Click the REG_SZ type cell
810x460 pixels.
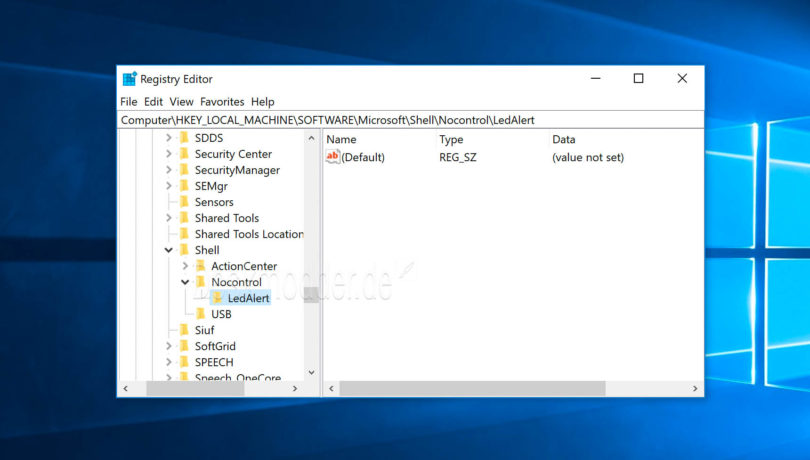click(458, 157)
